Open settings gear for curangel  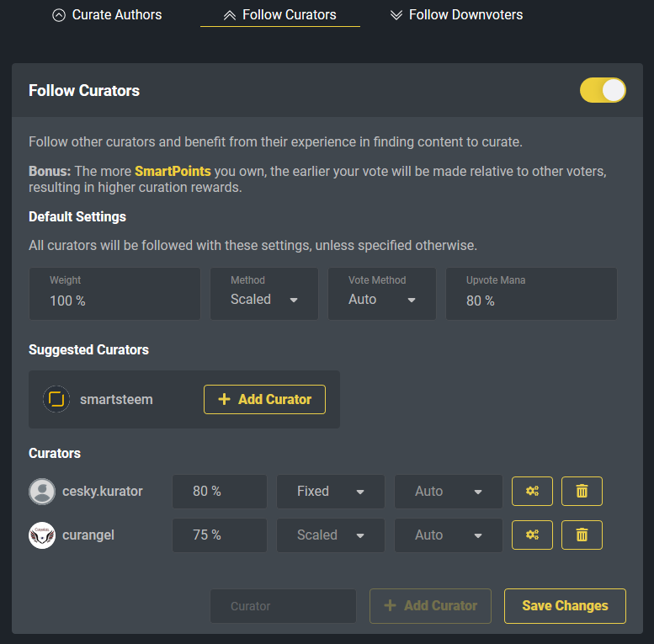click(532, 535)
